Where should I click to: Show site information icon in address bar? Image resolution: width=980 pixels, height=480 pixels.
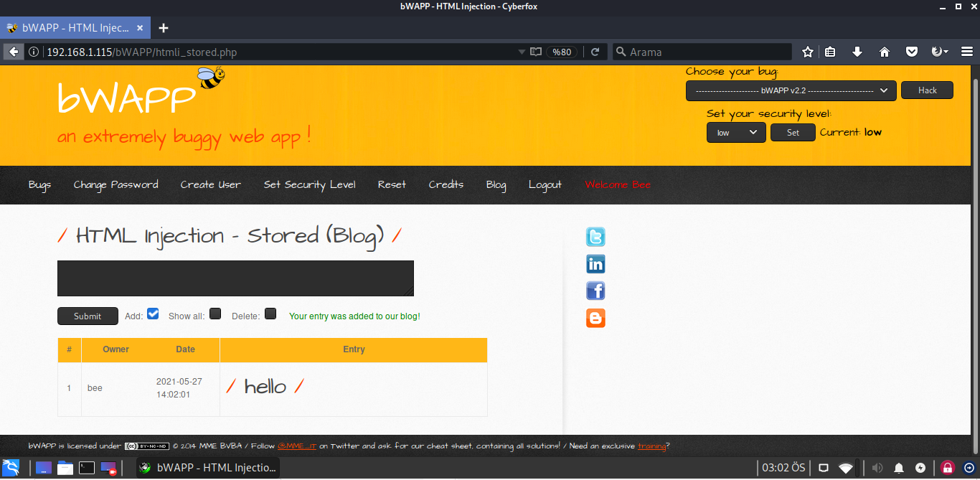click(x=34, y=52)
